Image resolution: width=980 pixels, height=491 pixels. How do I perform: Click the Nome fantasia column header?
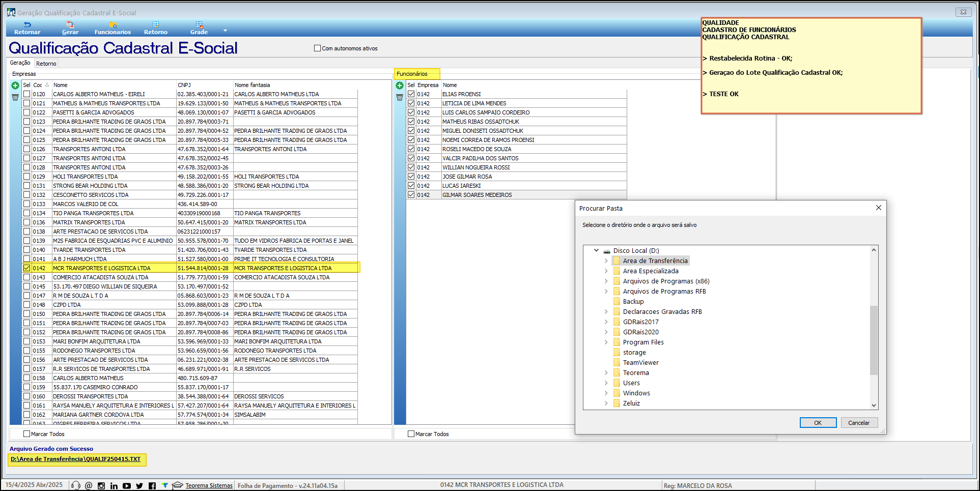point(295,85)
